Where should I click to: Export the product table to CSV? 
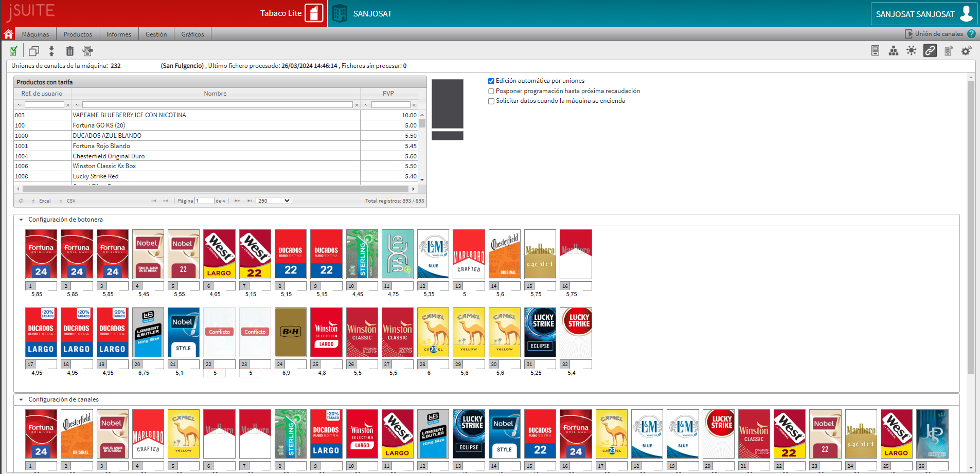point(67,201)
